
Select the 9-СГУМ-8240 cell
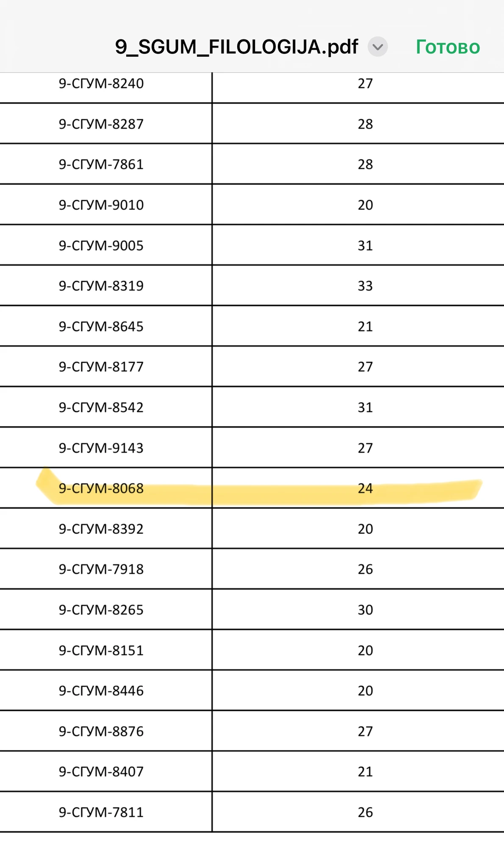tap(101, 83)
